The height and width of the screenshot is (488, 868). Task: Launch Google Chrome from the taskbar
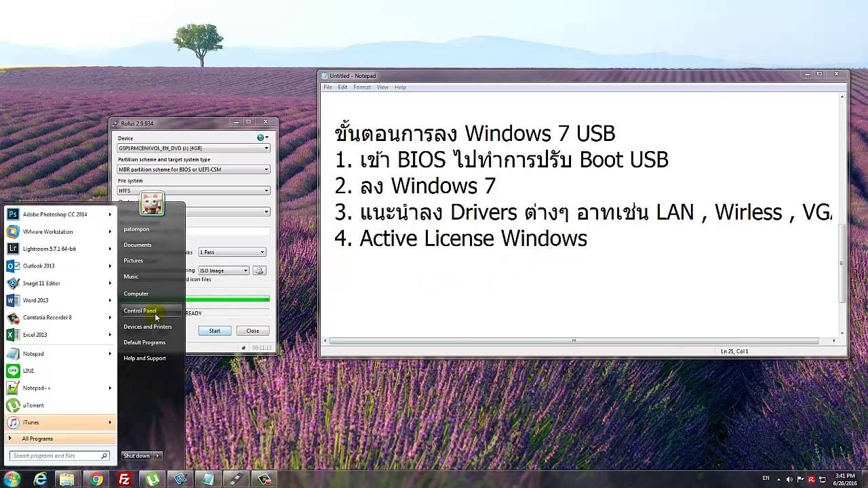click(96, 479)
